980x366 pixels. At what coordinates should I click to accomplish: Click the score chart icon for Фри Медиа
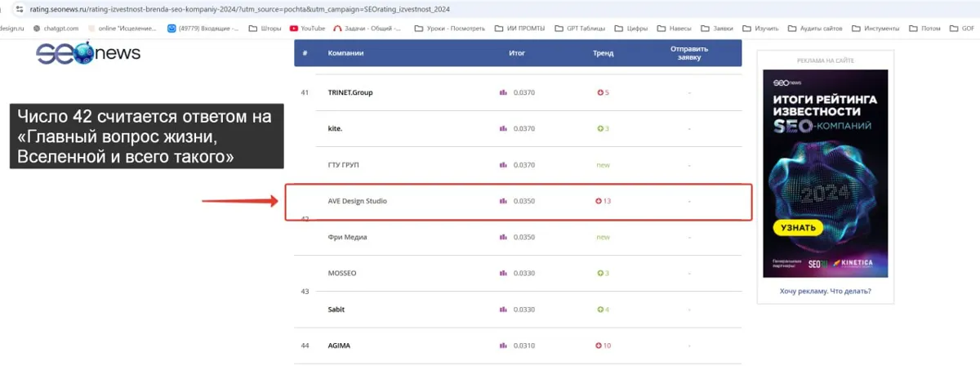coord(503,237)
